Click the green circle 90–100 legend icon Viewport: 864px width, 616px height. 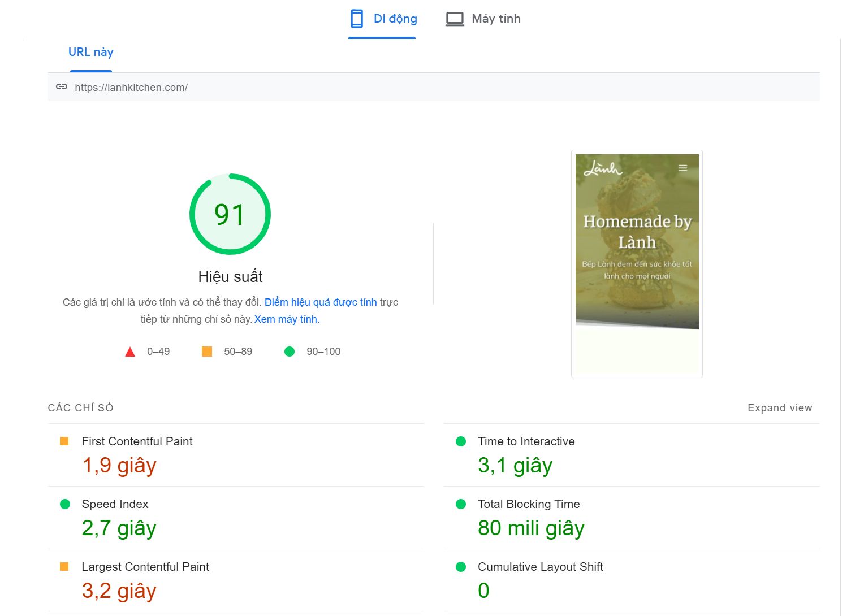290,352
